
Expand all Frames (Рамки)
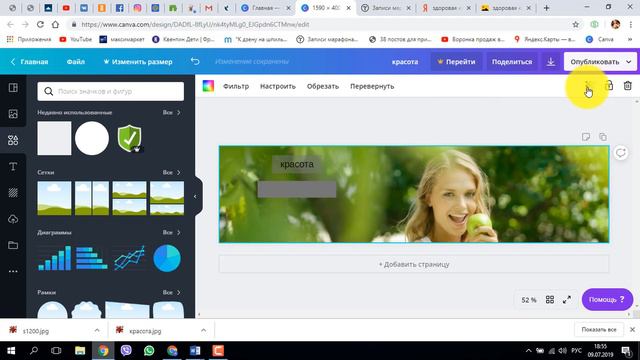tap(171, 292)
